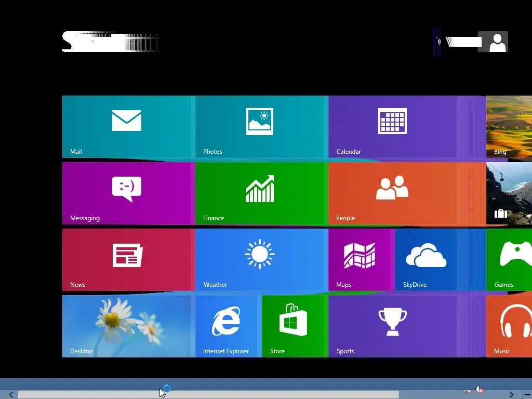Open the Mail tile
Screen dimensions: 532x399
click(x=127, y=127)
